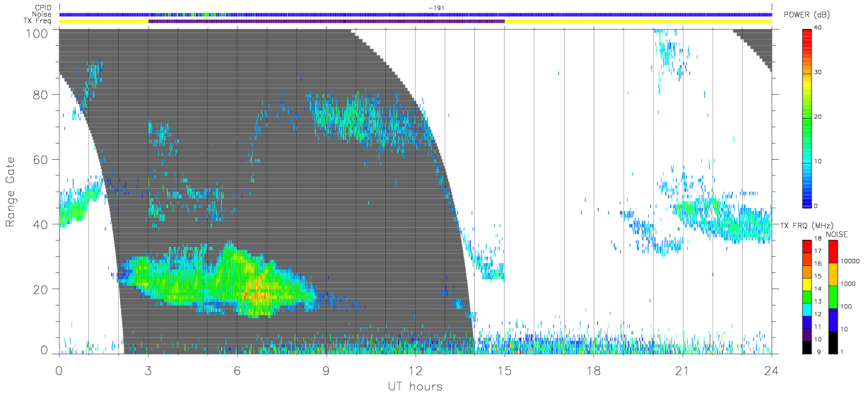Click the 20 tick on POWER colorbar

tap(818, 117)
